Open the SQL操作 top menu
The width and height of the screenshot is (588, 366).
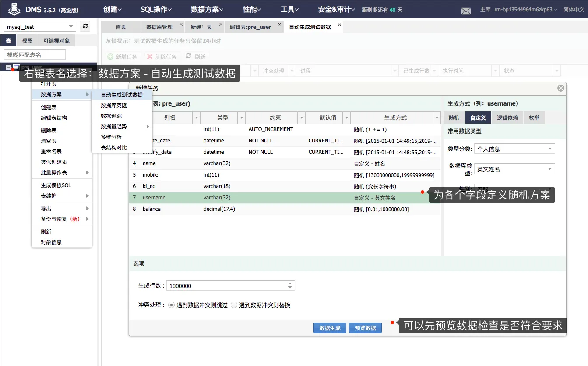tap(156, 9)
